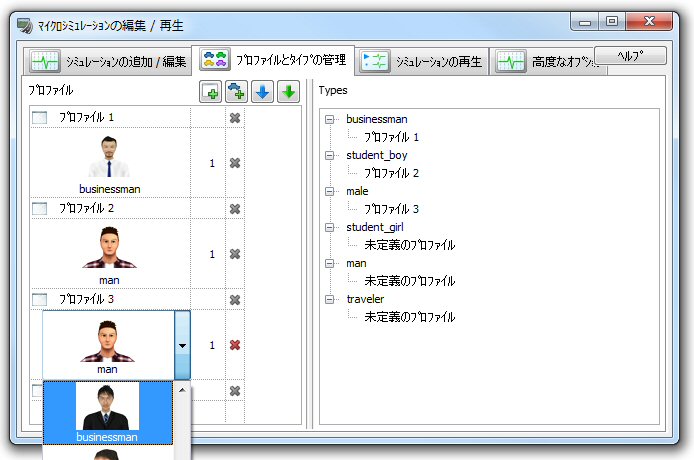Viewport: 694px width, 460px height.
Task: Click the advanced options tab waveform icon
Action: click(x=511, y=61)
